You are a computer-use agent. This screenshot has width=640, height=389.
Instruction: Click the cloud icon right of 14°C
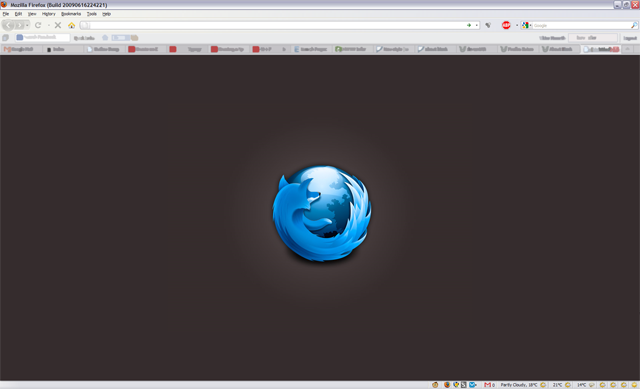591,385
